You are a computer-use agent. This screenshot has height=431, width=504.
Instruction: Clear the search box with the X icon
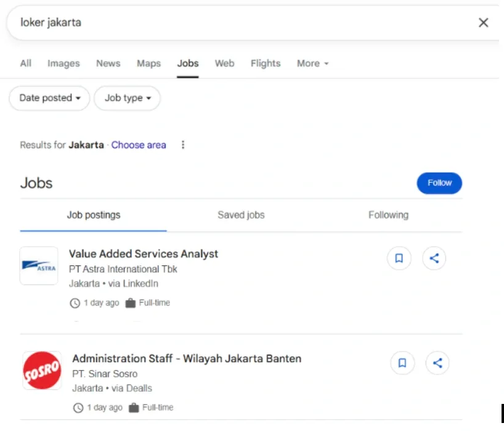click(x=483, y=23)
